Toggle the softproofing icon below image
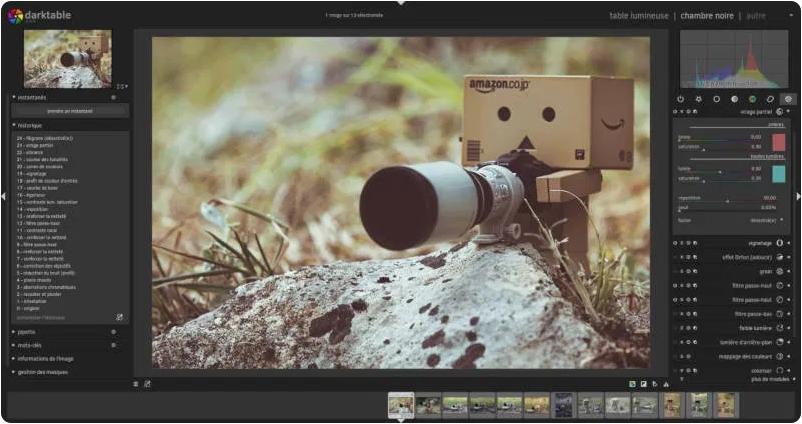 pyautogui.click(x=655, y=384)
